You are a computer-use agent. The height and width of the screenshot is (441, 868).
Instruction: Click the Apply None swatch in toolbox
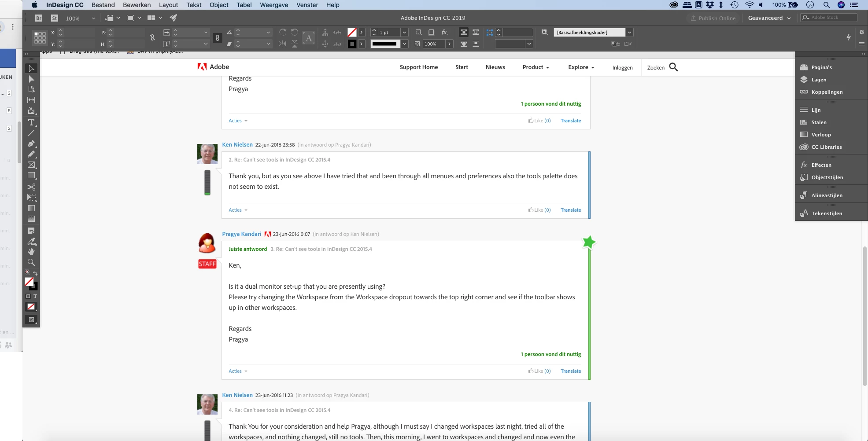(31, 307)
